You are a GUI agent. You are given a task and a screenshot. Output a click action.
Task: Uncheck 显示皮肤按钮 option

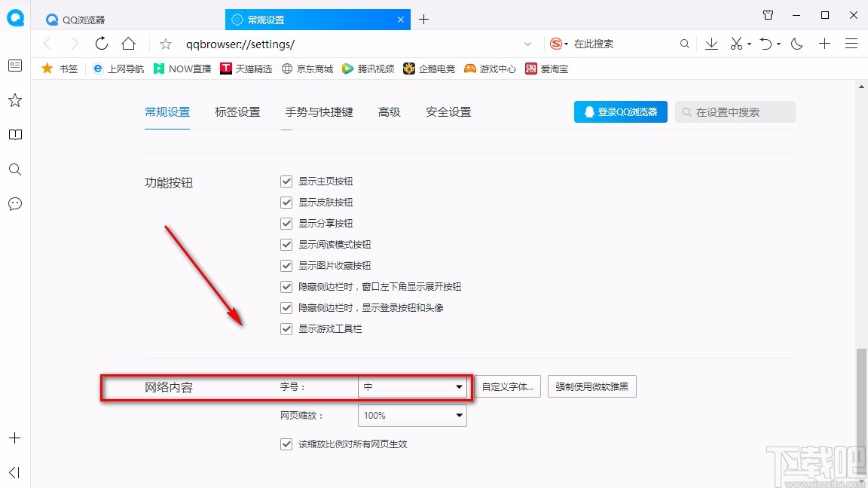(286, 202)
